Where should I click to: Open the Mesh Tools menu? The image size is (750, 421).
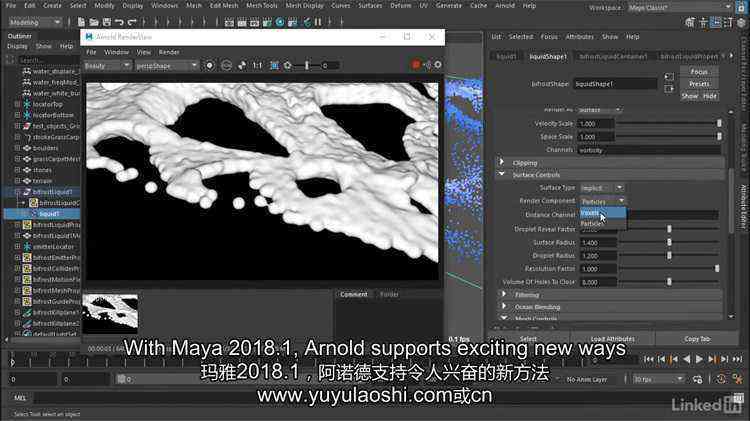pyautogui.click(x=262, y=6)
